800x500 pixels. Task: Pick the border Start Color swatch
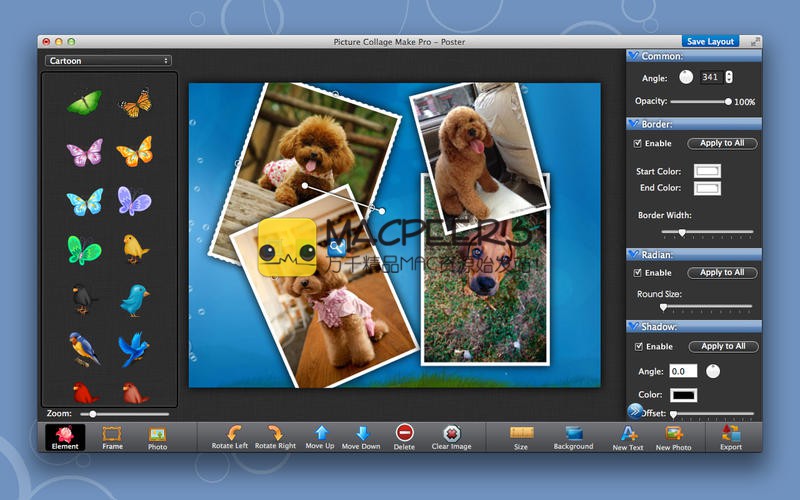click(707, 171)
